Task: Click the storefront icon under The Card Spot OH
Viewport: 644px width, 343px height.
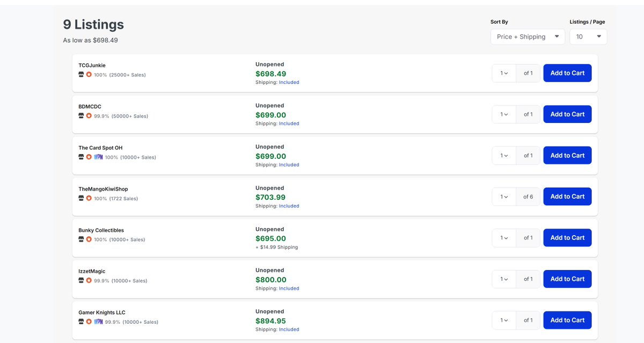Action: [81, 157]
